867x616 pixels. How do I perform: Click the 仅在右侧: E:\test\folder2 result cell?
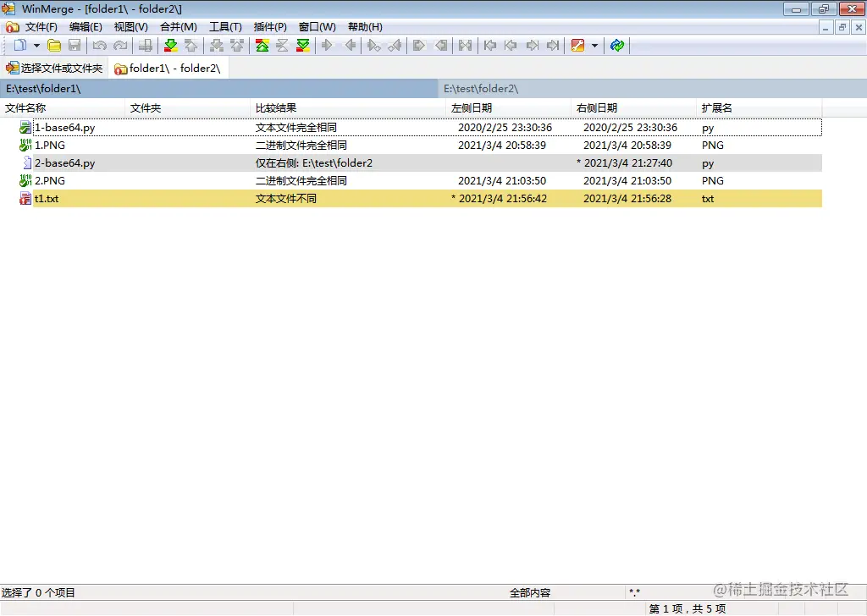[x=313, y=163]
